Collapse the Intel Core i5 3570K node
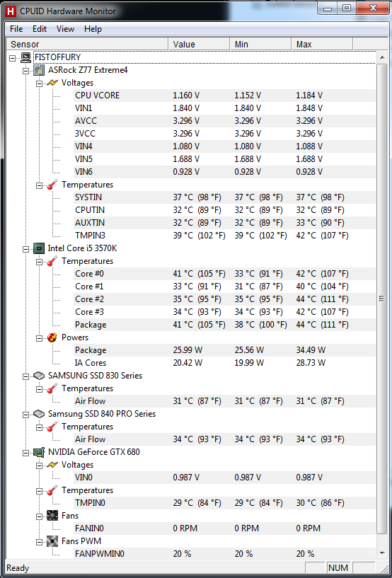Image resolution: width=392 pixels, height=578 pixels. pyautogui.click(x=25, y=248)
